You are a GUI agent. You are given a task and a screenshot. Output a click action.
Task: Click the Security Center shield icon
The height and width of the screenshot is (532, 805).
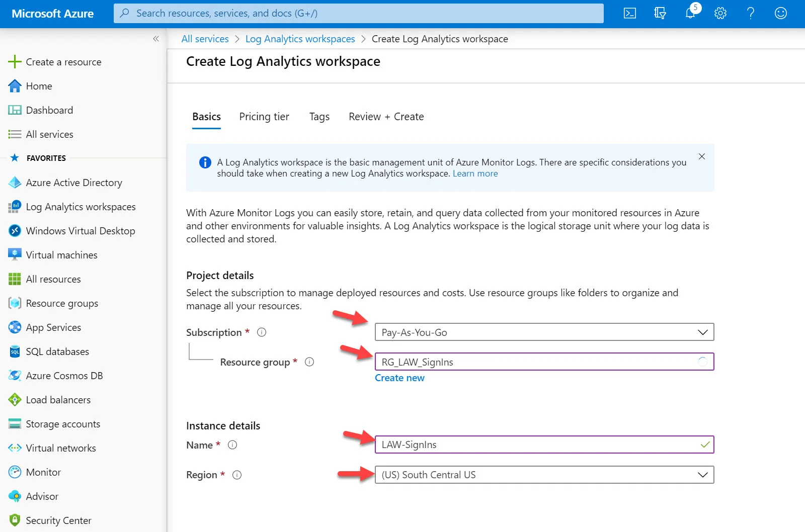coord(15,520)
